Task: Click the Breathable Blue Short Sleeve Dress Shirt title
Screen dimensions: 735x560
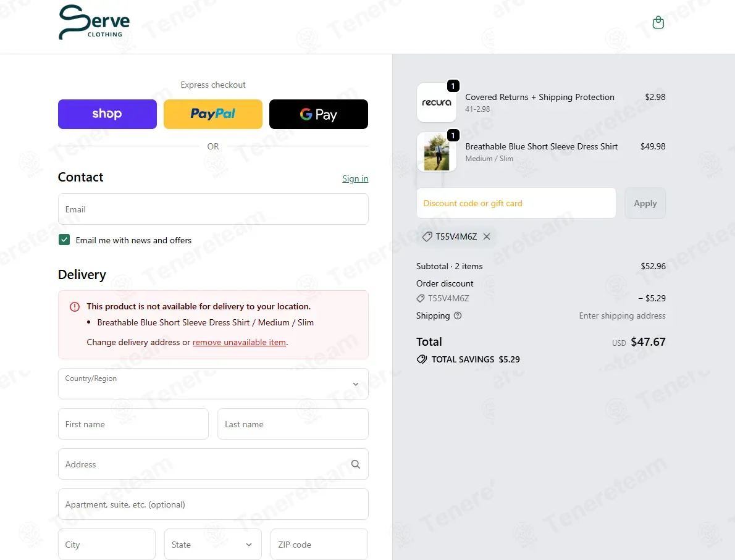Action: coord(542,147)
